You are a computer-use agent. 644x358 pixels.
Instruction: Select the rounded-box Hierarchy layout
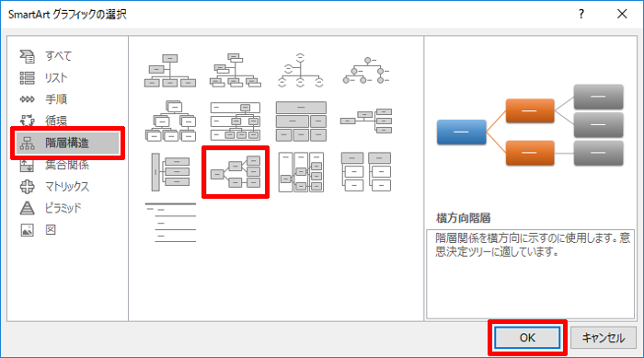tap(170, 121)
